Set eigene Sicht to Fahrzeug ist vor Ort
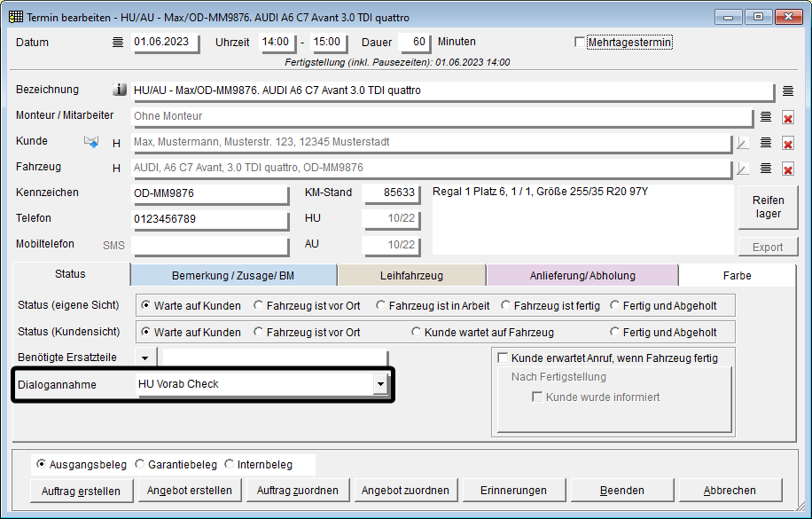The image size is (812, 519). tap(258, 305)
